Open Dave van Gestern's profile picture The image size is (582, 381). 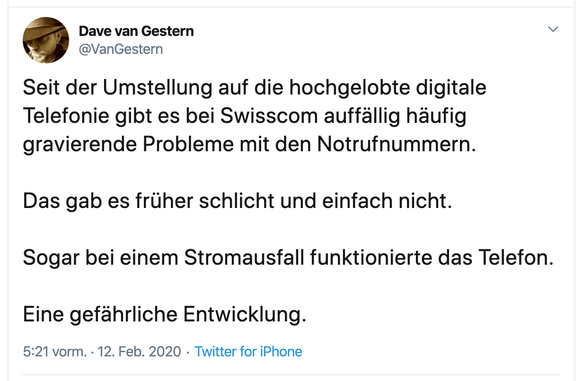point(46,40)
